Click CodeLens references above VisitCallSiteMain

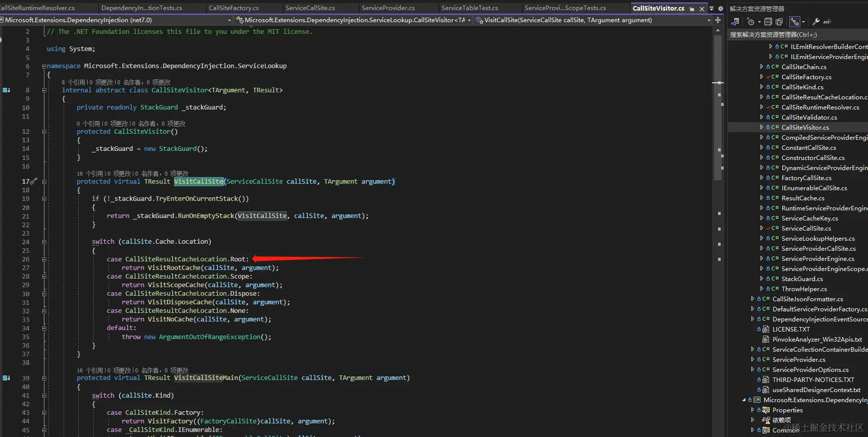click(x=89, y=370)
